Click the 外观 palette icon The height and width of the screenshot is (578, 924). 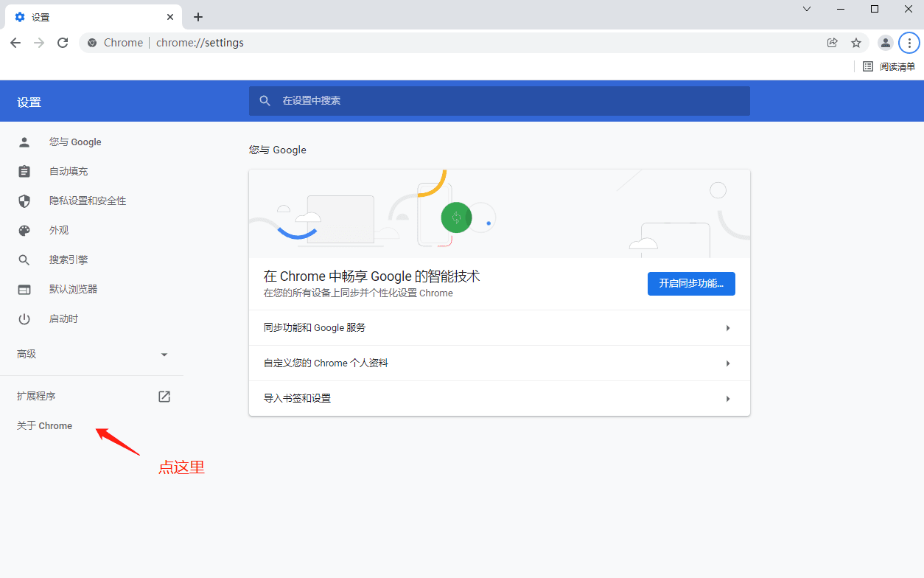24,230
